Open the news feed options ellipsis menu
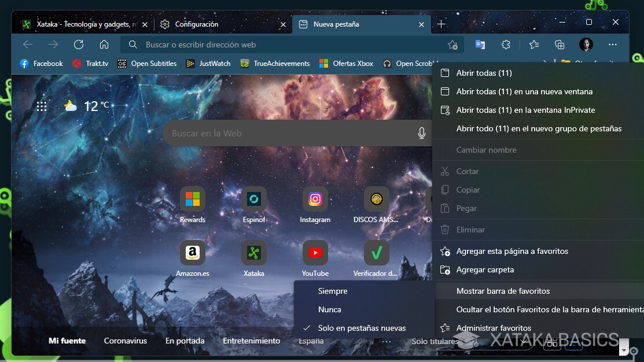 [385, 342]
